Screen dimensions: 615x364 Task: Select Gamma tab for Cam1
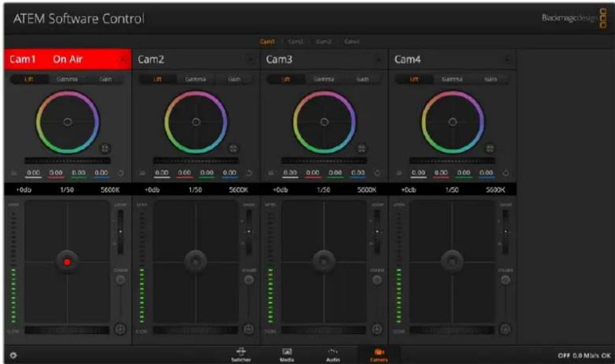67,79
